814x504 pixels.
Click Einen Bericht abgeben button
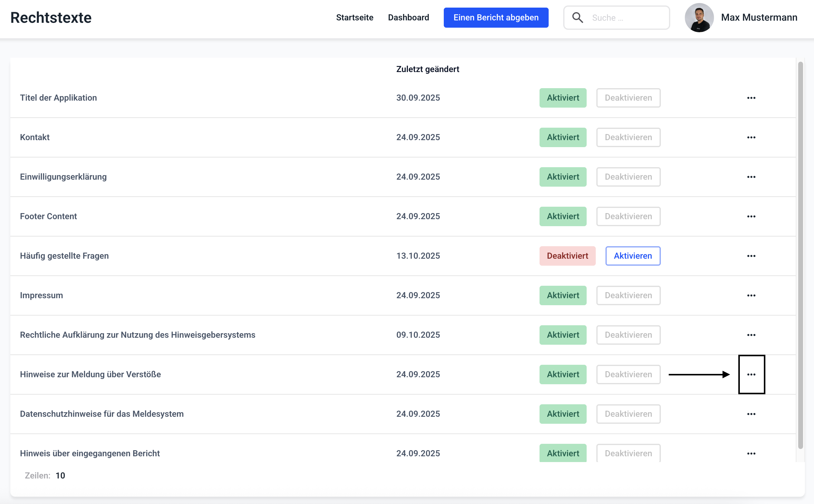[x=496, y=18]
